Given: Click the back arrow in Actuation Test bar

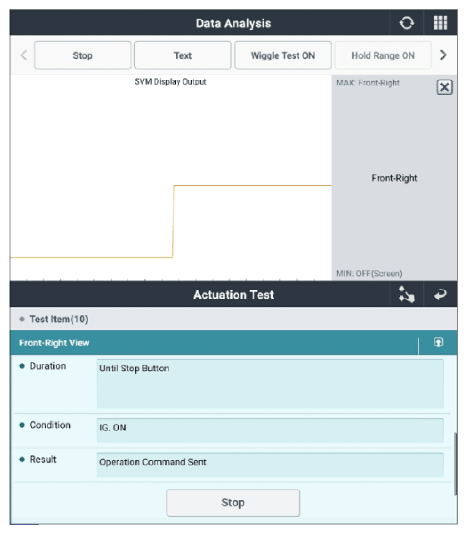Looking at the screenshot, I should [440, 294].
